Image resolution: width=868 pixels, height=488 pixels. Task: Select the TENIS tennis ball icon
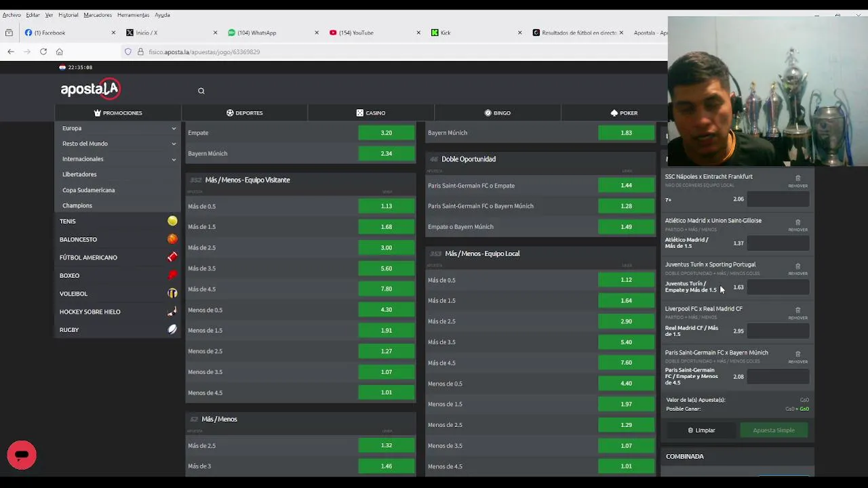tap(172, 221)
